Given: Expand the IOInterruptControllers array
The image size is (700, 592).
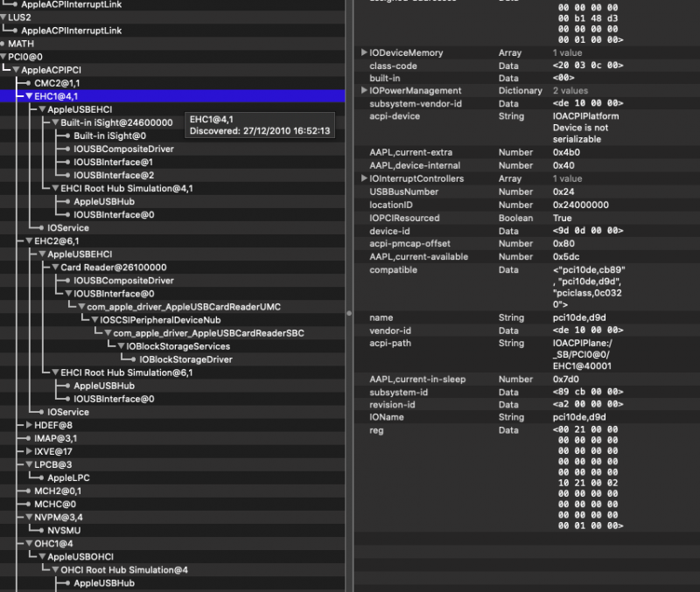Looking at the screenshot, I should coord(364,178).
